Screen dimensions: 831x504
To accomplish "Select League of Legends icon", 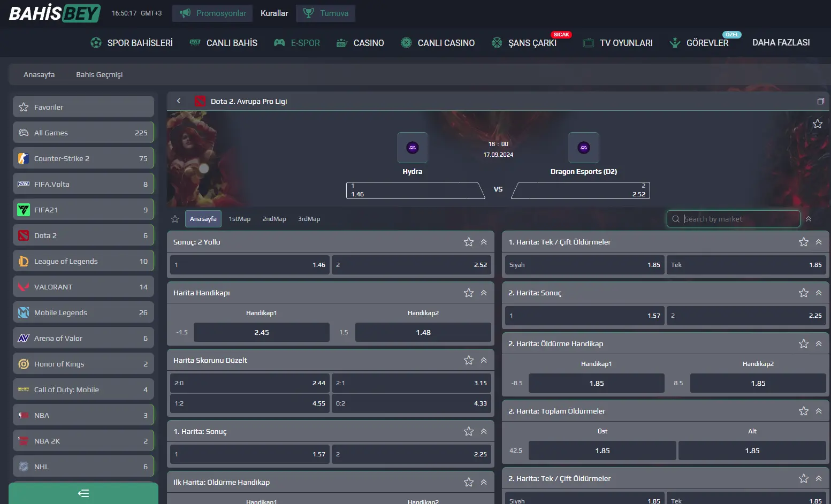I will [24, 261].
